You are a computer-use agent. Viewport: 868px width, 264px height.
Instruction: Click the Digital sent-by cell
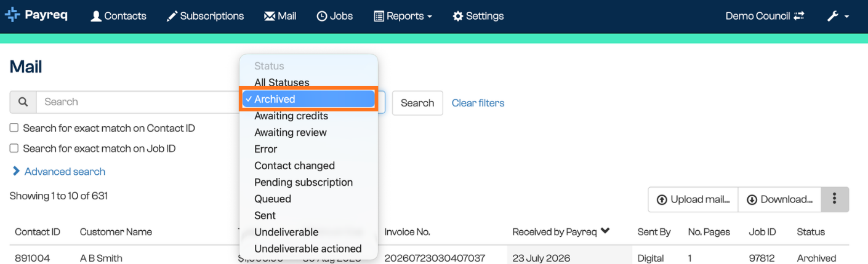click(651, 258)
